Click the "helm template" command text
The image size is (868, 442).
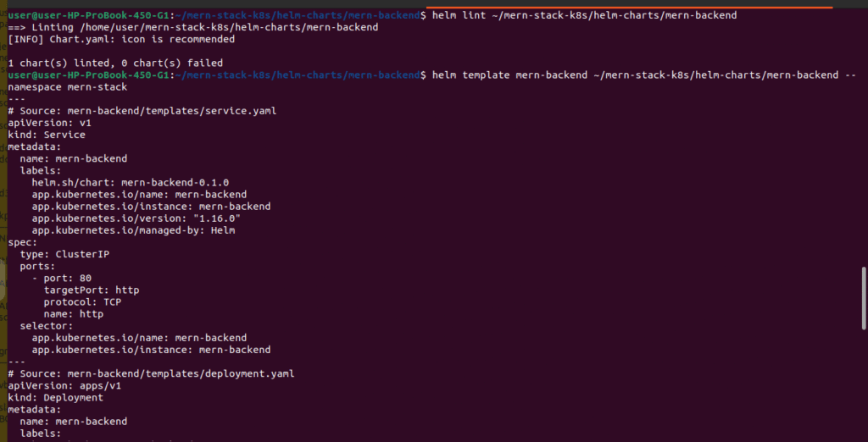click(643, 75)
